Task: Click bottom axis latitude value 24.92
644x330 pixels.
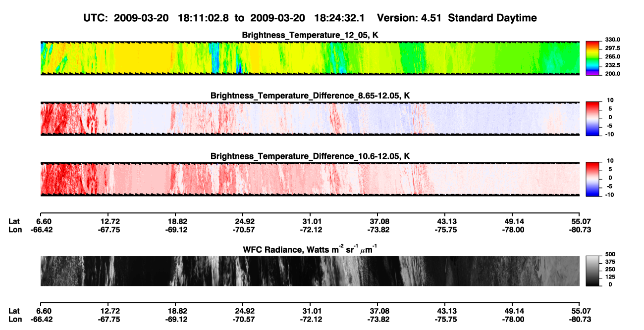Action: pos(243,311)
